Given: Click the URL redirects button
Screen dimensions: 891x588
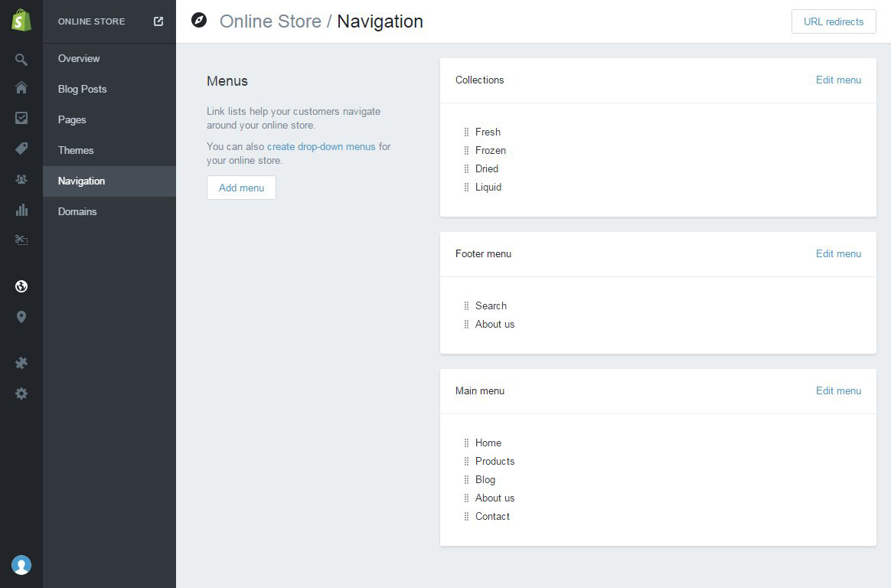Looking at the screenshot, I should point(834,21).
